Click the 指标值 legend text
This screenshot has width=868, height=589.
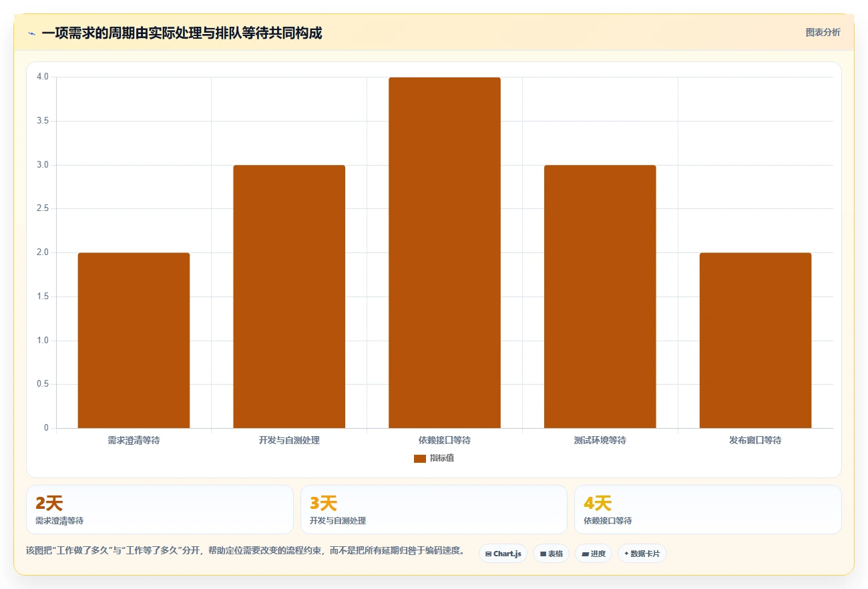coord(442,458)
